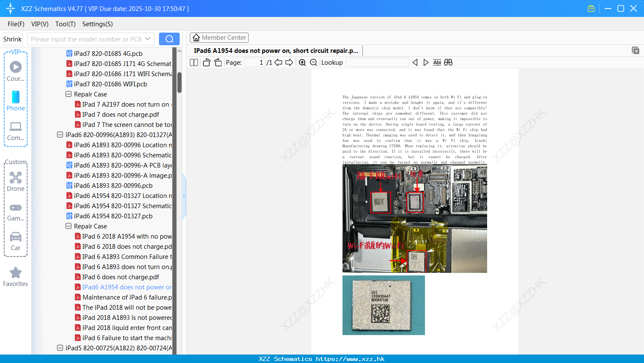Open iPad6 A1954 820-01327 Schematic

pos(119,206)
